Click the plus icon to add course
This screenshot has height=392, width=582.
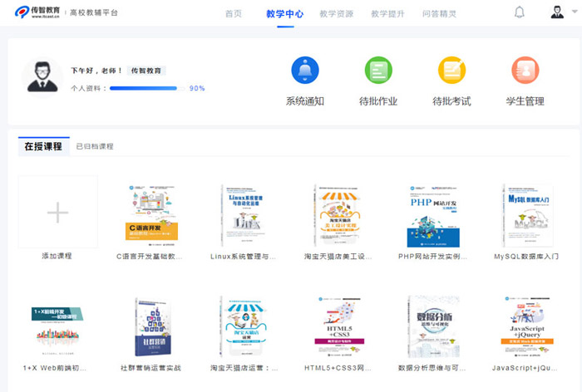click(x=57, y=213)
